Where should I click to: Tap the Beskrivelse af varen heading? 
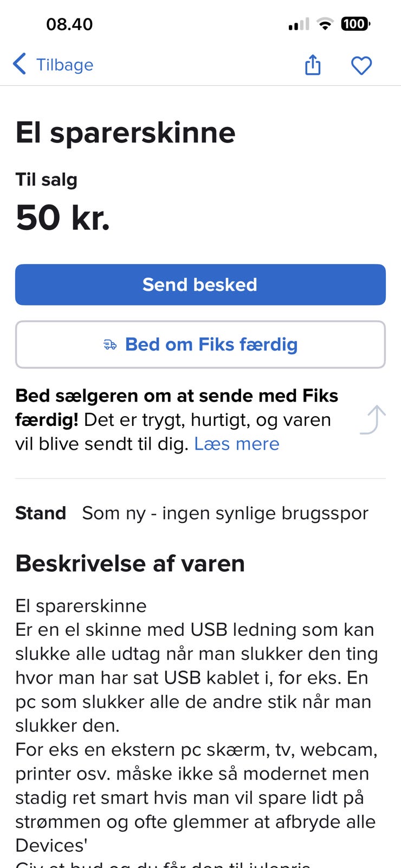(130, 564)
